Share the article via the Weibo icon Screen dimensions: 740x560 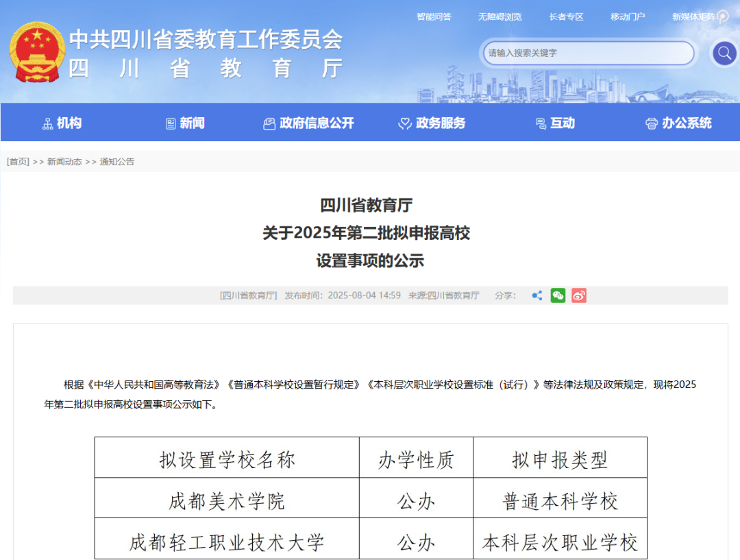point(578,295)
